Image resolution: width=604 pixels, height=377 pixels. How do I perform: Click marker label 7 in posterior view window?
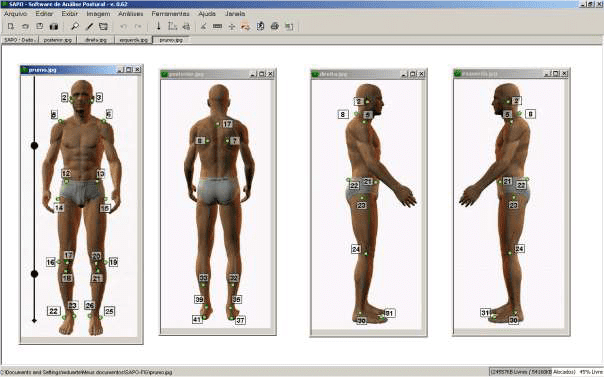tap(235, 141)
